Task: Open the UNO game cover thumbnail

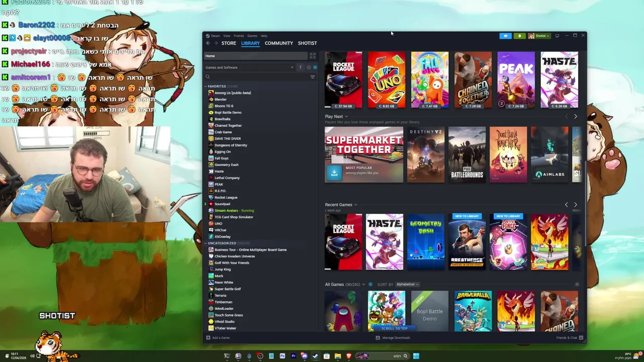Action: coord(386,79)
